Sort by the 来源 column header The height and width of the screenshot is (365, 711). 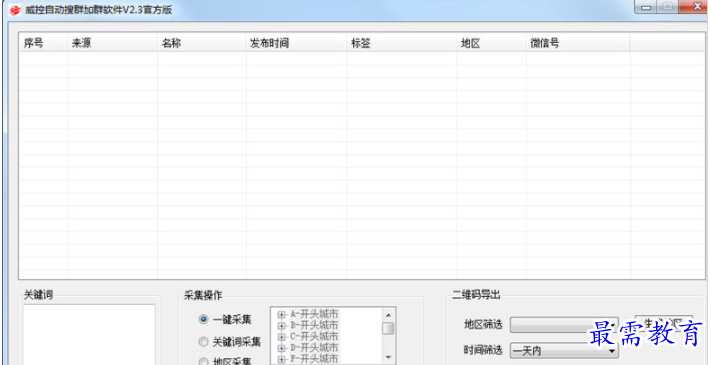click(113, 44)
